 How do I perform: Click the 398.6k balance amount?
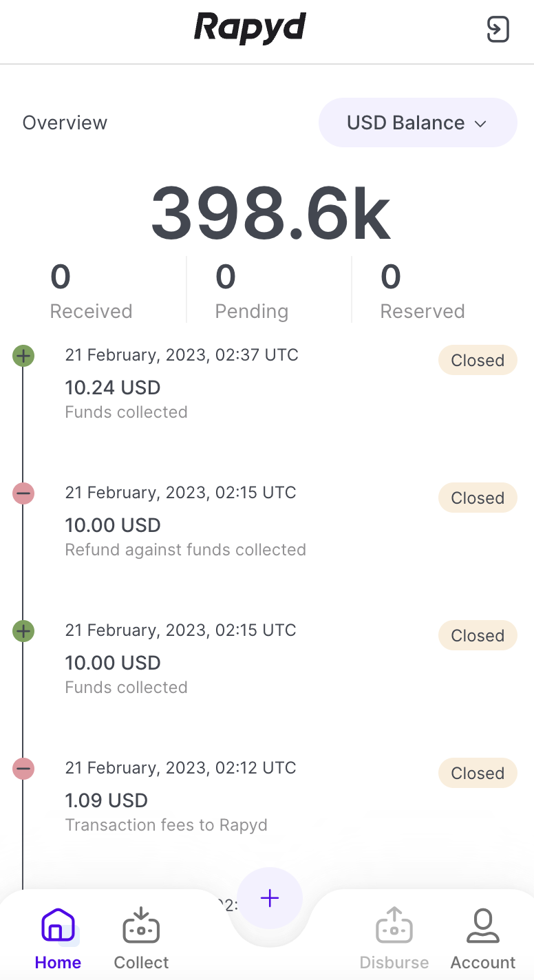[270, 213]
